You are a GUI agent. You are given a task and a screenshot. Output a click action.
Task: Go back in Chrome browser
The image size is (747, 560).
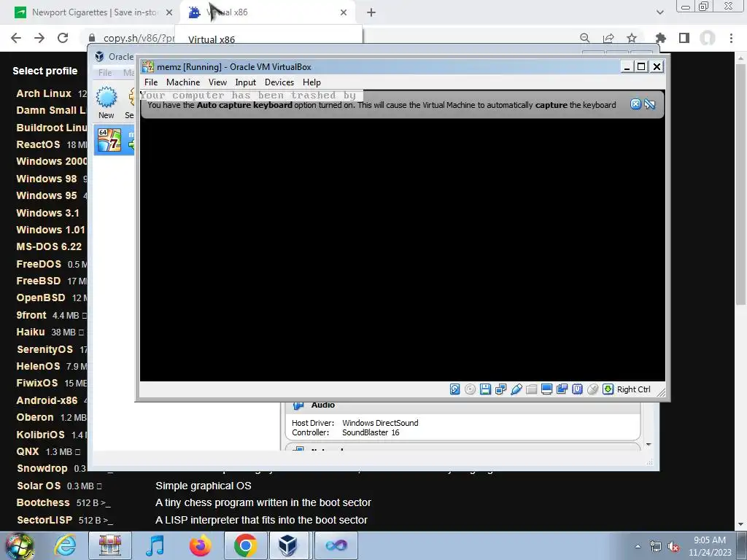point(16,38)
